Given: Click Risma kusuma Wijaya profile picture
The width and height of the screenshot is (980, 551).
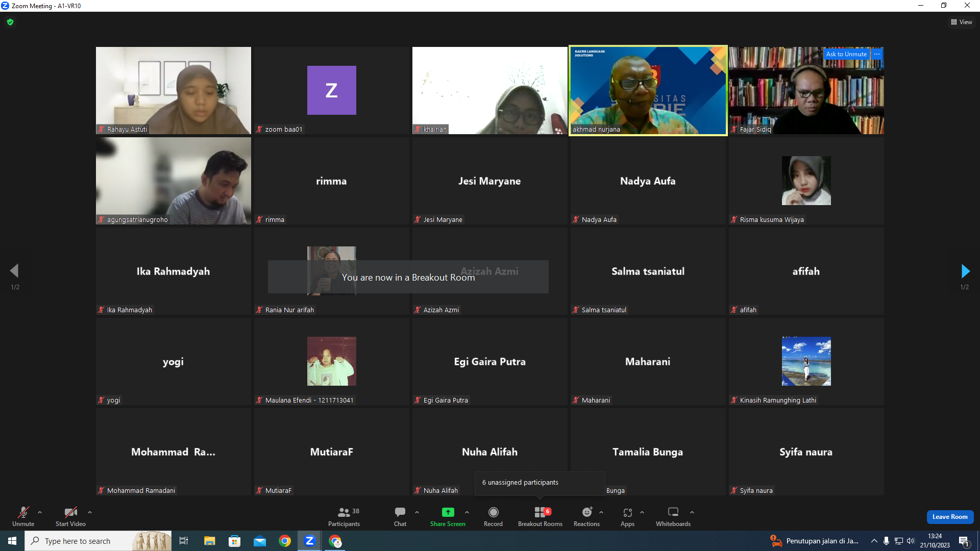Looking at the screenshot, I should [x=806, y=181].
